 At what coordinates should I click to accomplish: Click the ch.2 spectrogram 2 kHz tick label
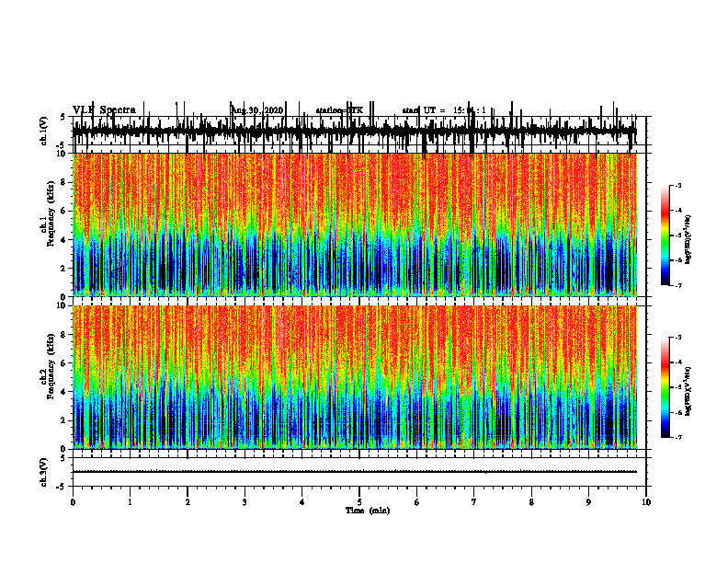pos(63,420)
